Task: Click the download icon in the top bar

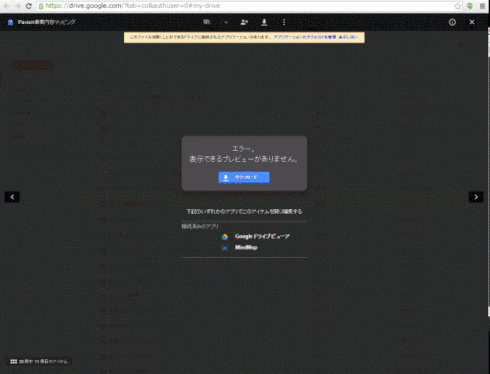Action: coord(264,22)
